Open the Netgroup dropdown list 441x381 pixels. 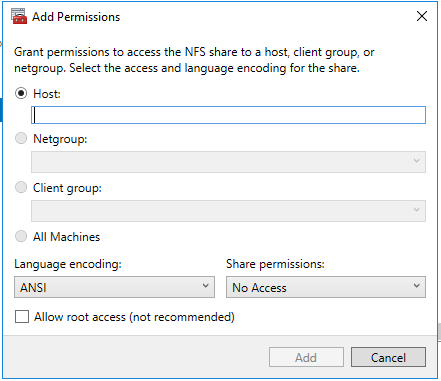click(x=228, y=162)
